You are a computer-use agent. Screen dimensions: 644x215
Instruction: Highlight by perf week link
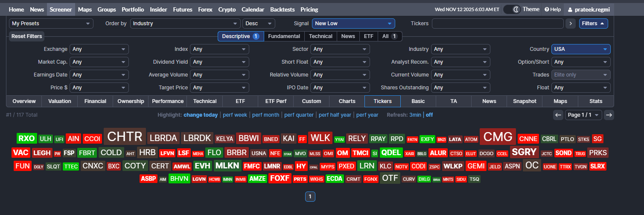(235, 115)
